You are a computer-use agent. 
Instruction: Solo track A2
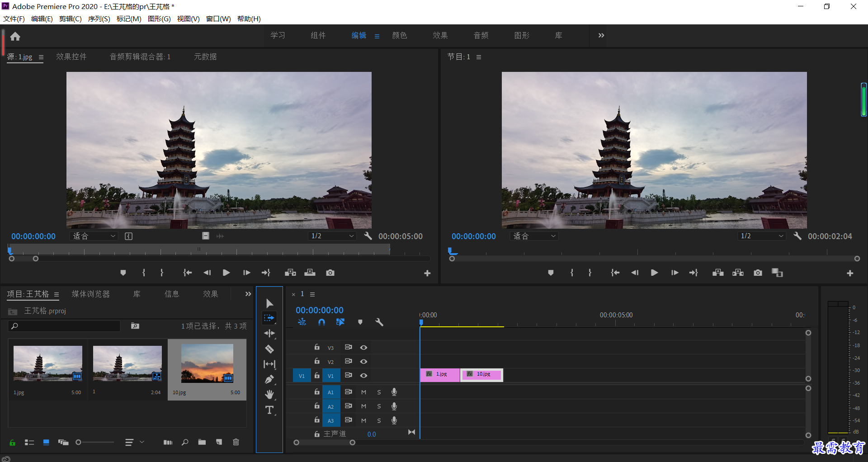[x=379, y=406]
